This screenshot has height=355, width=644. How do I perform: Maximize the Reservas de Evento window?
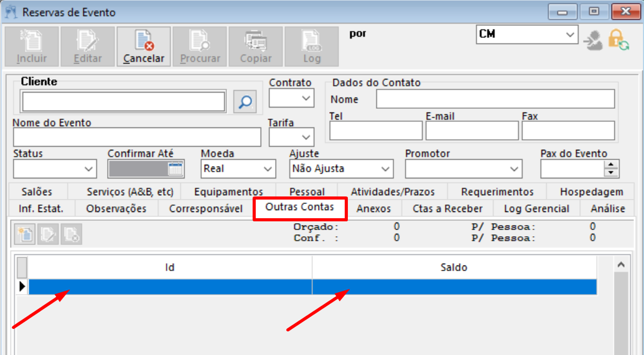pos(594,12)
